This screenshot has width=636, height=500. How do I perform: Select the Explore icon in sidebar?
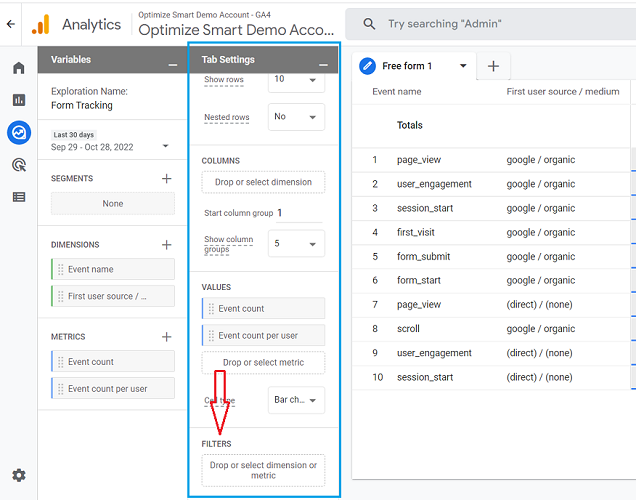tap(19, 133)
